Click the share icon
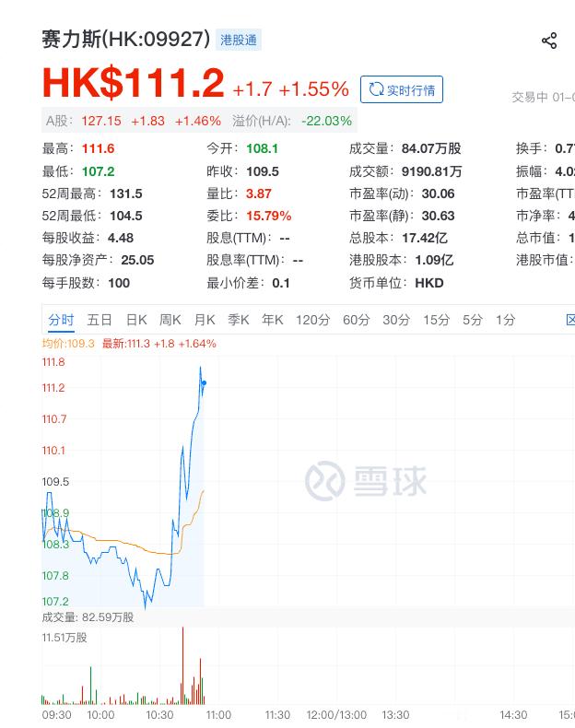The image size is (575, 728). click(x=549, y=41)
